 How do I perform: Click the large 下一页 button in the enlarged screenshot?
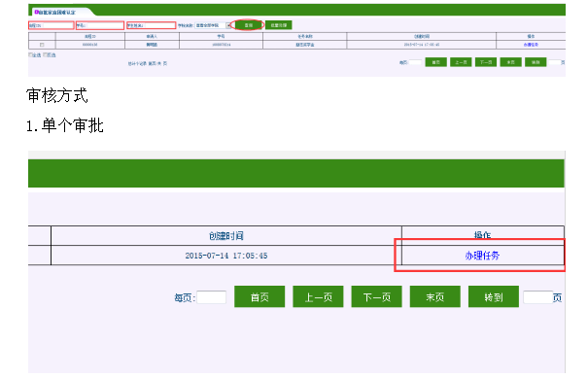tap(376, 296)
